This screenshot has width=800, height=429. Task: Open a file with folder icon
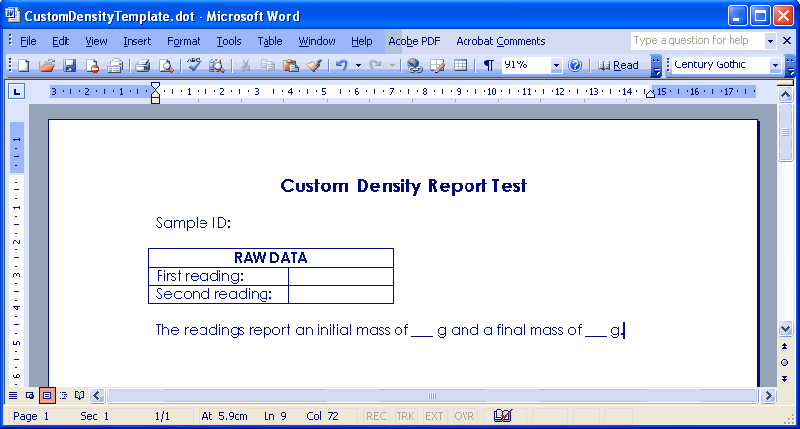tap(47, 65)
